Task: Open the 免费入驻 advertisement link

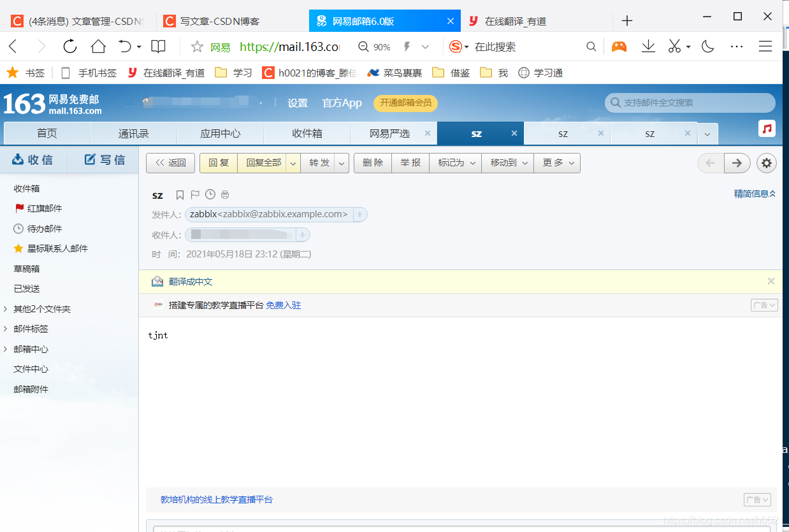Action: [284, 305]
